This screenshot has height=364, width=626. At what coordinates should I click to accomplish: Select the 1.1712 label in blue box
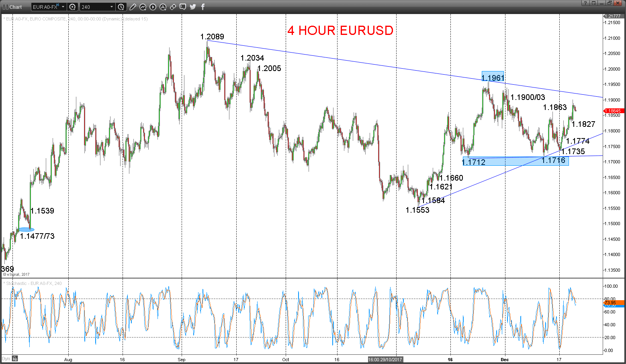474,162
